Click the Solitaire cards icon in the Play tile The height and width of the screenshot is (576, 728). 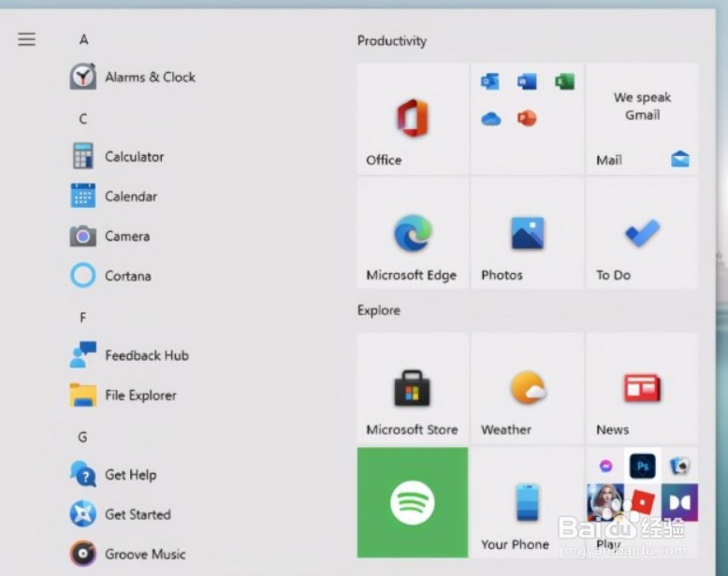(679, 466)
